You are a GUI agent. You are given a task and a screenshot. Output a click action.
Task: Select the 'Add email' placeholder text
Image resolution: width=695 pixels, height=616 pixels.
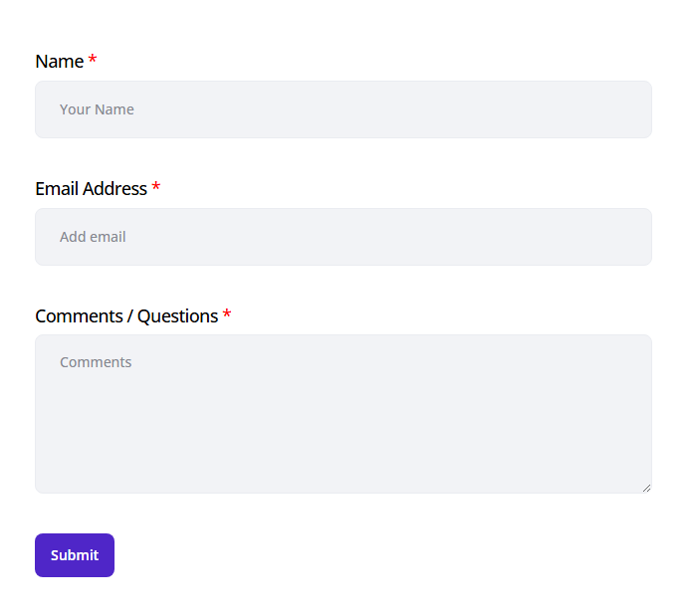click(x=93, y=237)
